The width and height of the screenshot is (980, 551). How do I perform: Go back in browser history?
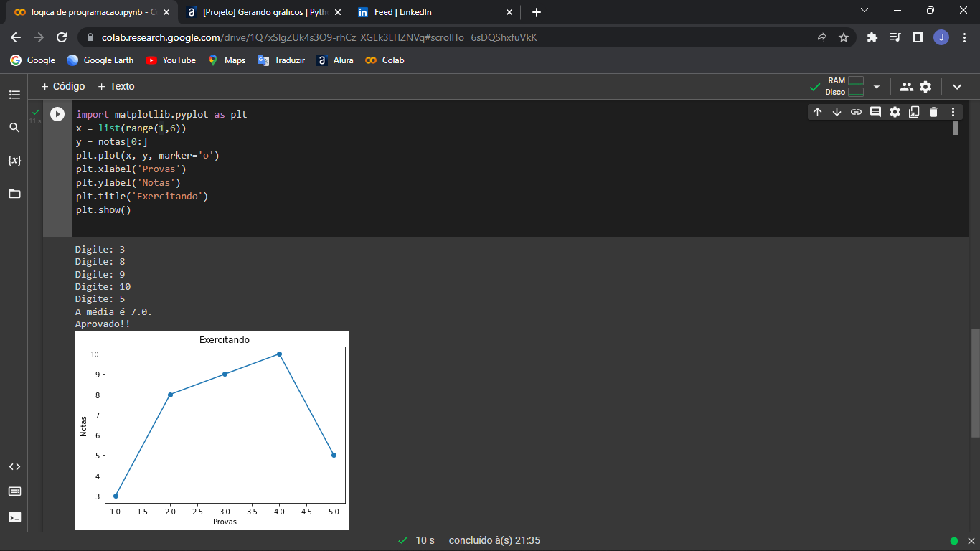click(16, 37)
